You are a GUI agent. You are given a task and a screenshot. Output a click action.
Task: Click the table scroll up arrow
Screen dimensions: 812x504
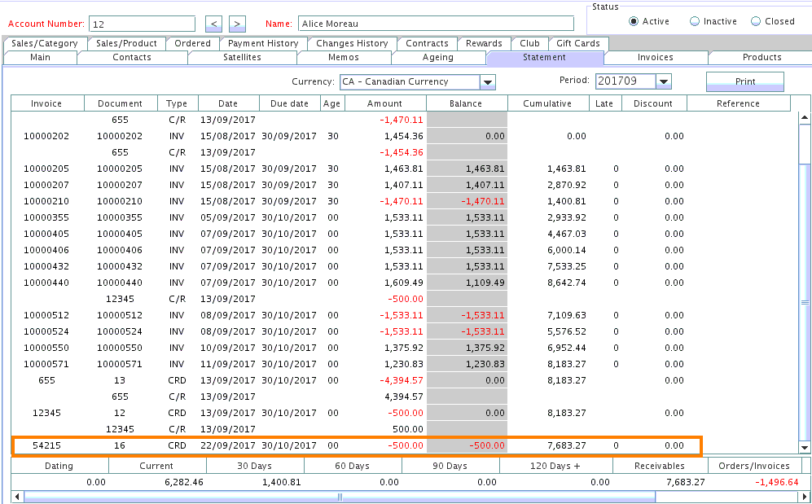[x=805, y=118]
